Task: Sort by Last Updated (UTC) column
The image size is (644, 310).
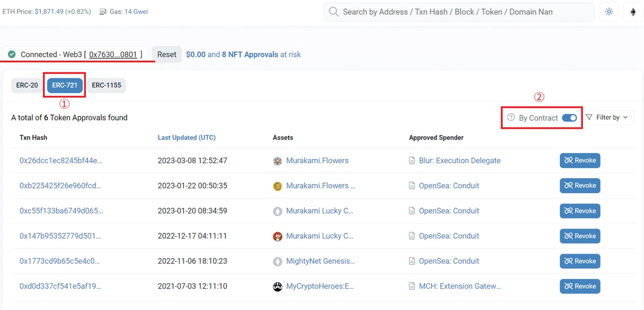Action: [187, 138]
